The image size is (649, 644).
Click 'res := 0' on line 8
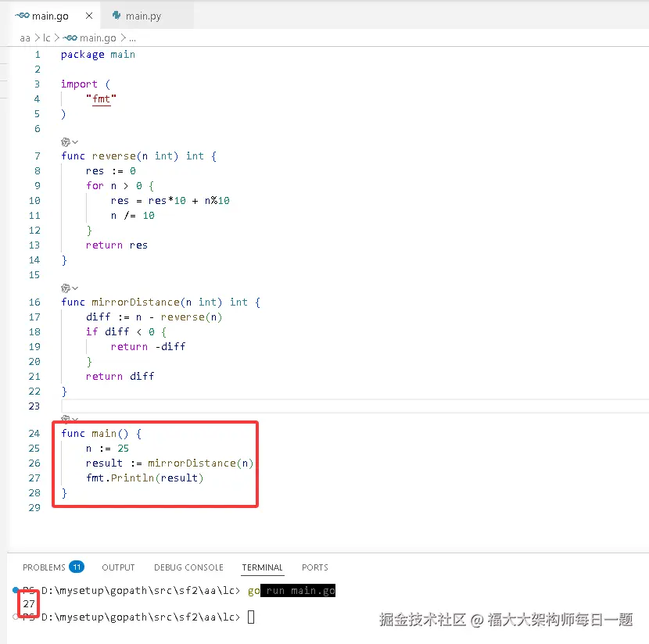[x=111, y=171]
